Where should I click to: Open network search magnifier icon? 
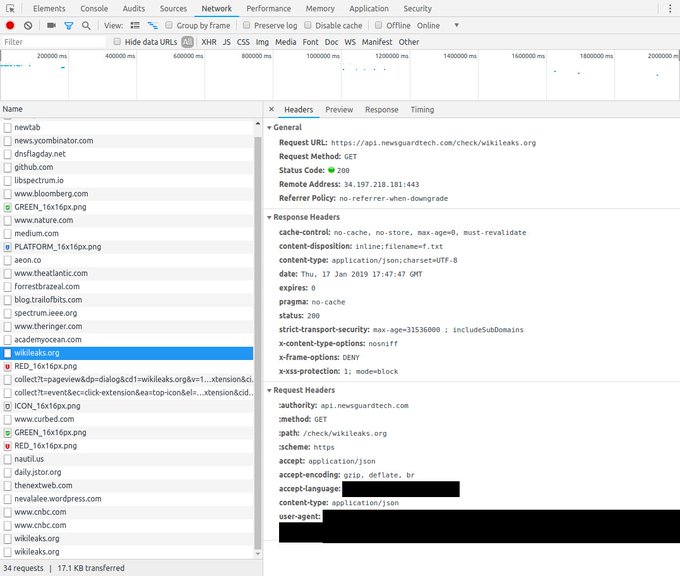pos(86,26)
